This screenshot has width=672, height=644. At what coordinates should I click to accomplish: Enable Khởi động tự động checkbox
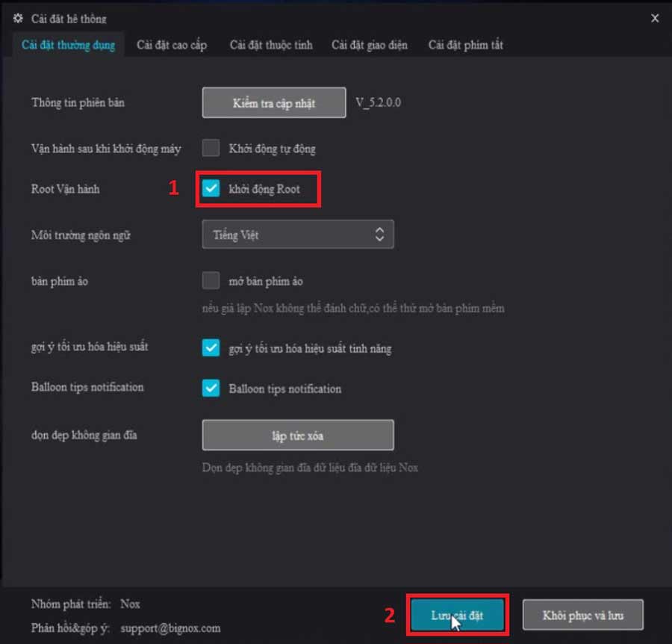point(211,148)
